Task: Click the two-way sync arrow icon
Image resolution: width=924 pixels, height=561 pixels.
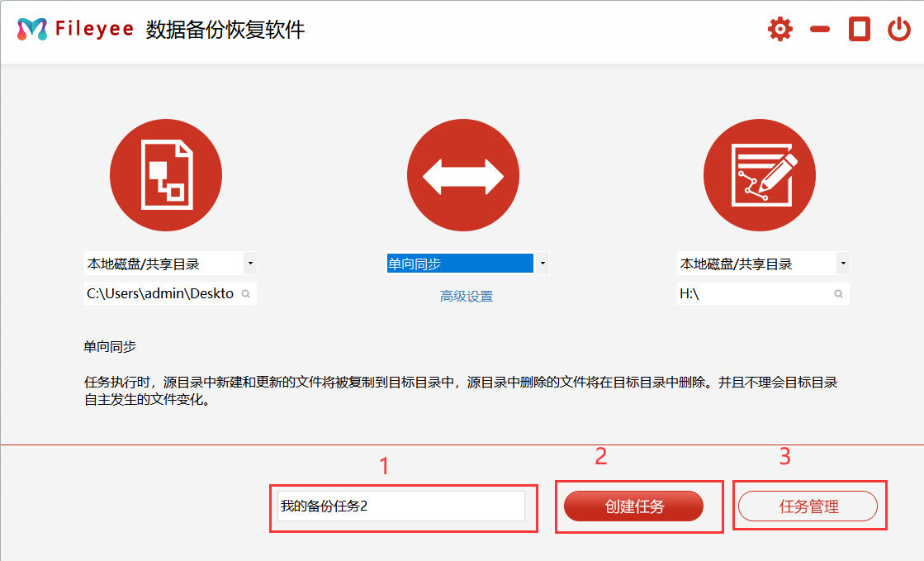Action: pyautogui.click(x=462, y=174)
